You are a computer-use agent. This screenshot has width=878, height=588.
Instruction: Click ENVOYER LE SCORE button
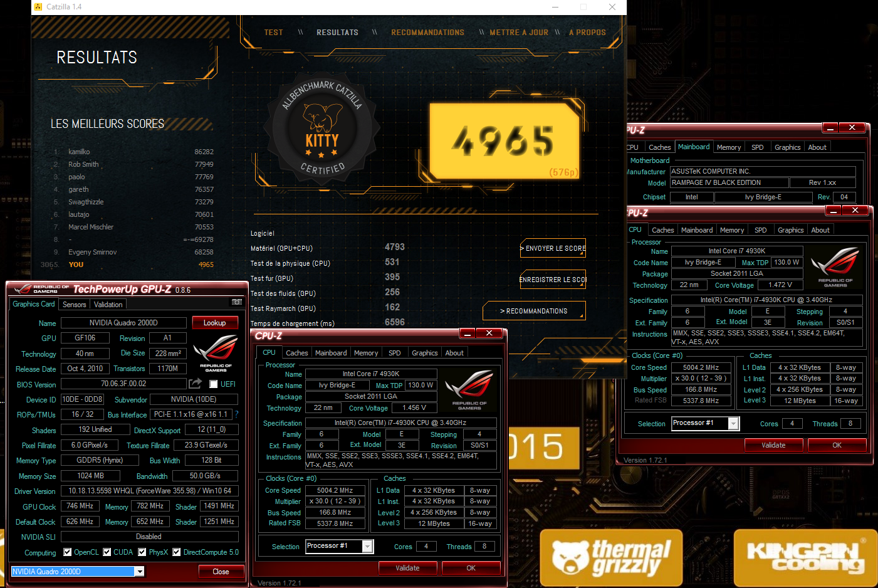(553, 248)
